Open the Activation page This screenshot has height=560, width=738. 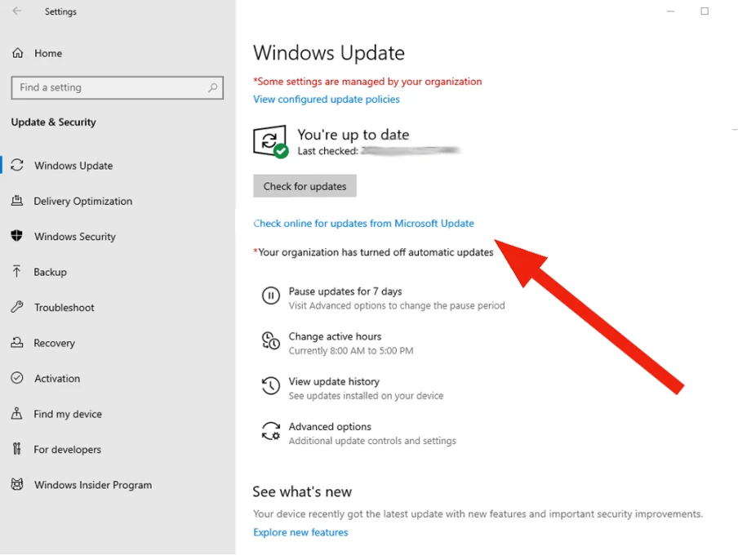click(x=57, y=378)
